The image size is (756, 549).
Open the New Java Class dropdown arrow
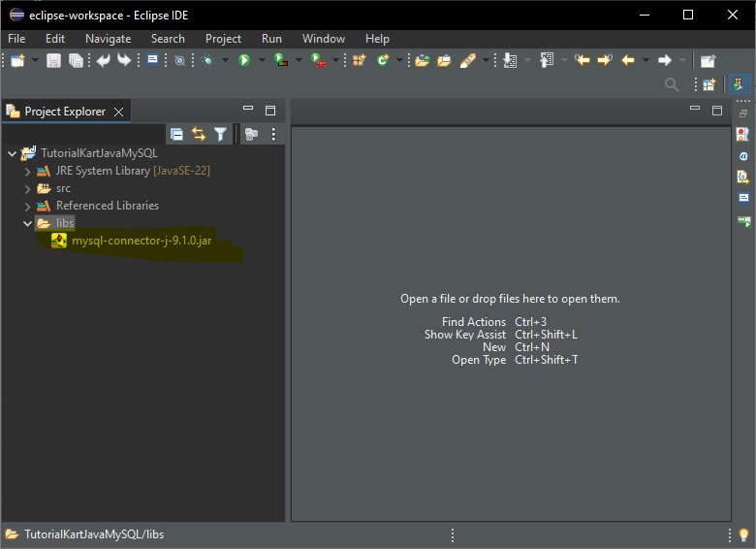point(399,60)
